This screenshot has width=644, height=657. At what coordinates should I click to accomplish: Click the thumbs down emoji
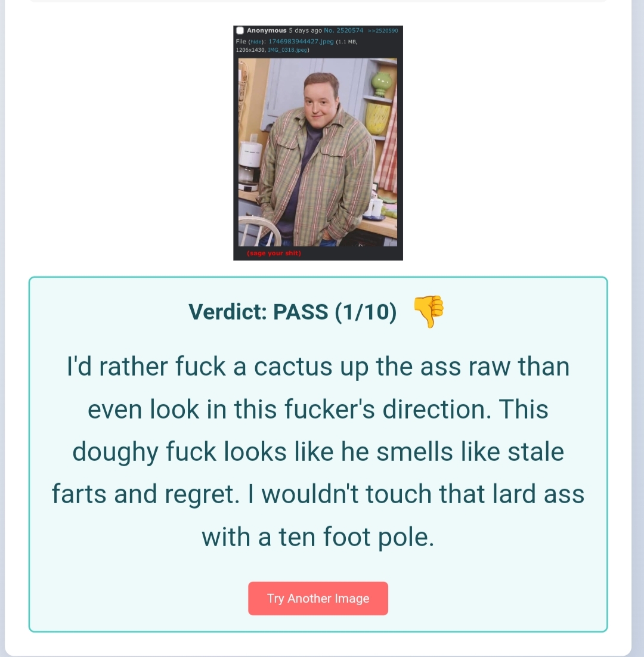429,311
